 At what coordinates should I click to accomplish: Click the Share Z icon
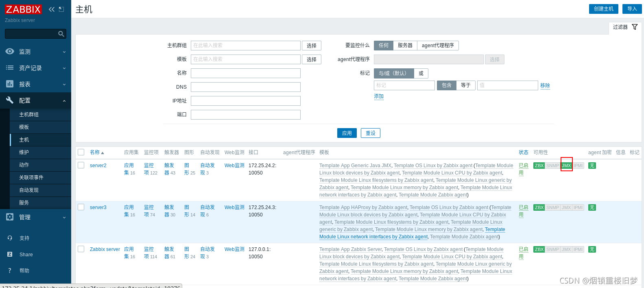click(x=10, y=254)
